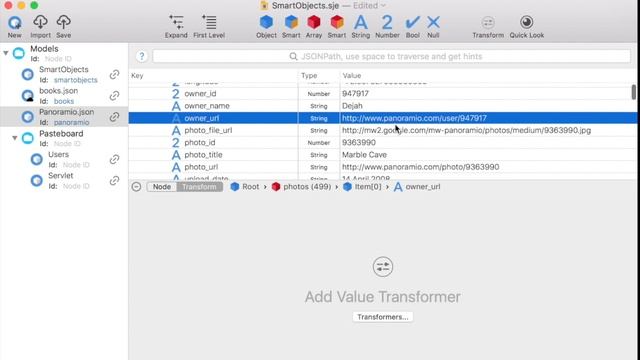Select the Panoramio.json model

67,112
